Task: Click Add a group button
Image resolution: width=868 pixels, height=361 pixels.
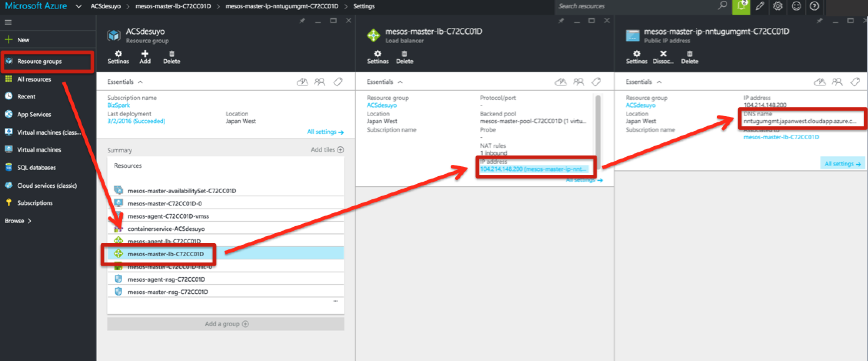Action: click(226, 324)
